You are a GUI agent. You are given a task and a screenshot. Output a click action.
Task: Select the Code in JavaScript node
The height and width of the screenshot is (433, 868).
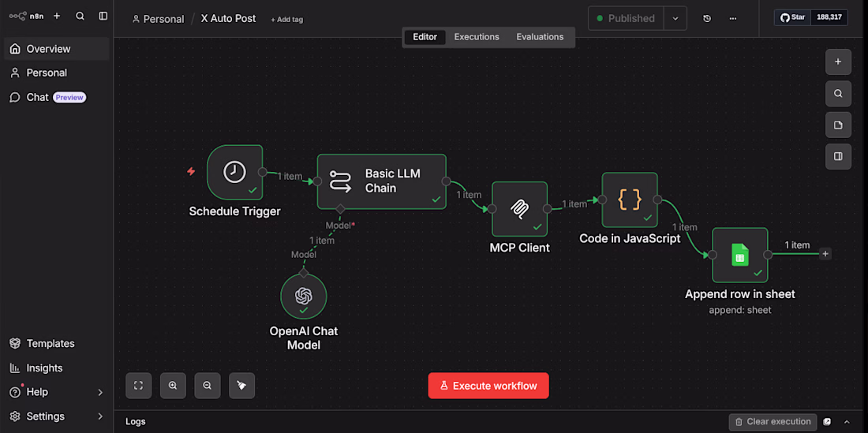click(x=630, y=200)
